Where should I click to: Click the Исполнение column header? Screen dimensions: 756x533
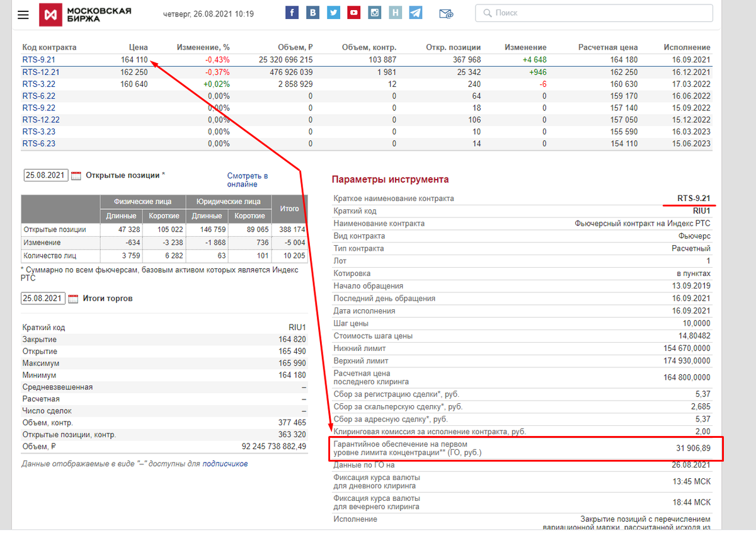687,47
